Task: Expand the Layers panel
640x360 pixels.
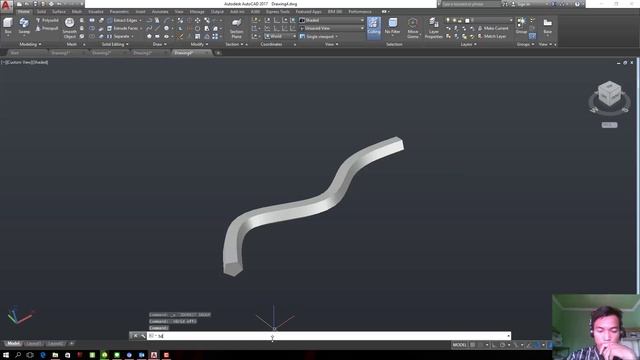Action: [x=468, y=44]
